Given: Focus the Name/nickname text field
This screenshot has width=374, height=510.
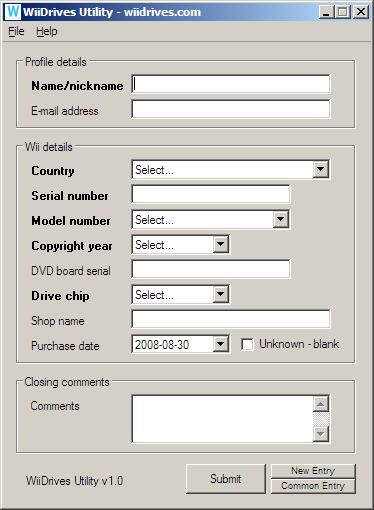Looking at the screenshot, I should pos(231,84).
